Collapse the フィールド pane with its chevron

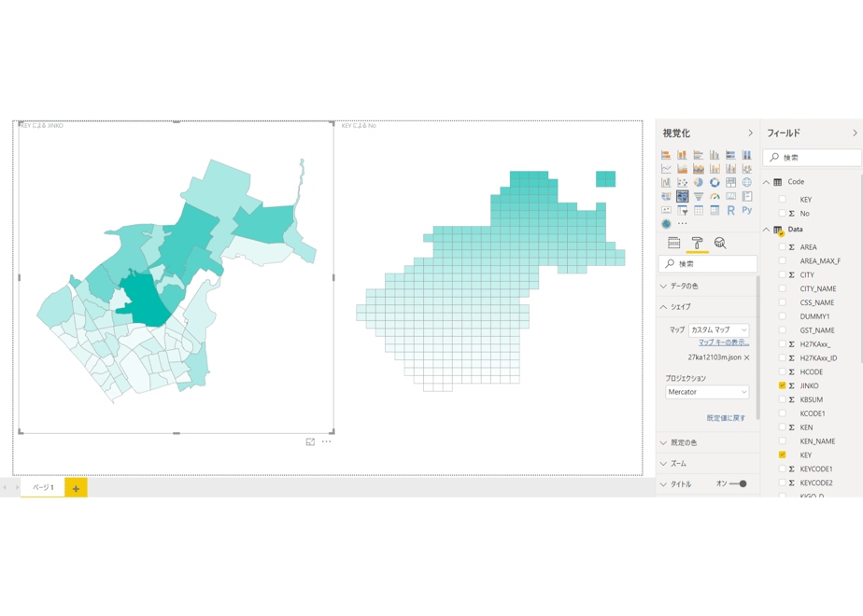coord(855,133)
